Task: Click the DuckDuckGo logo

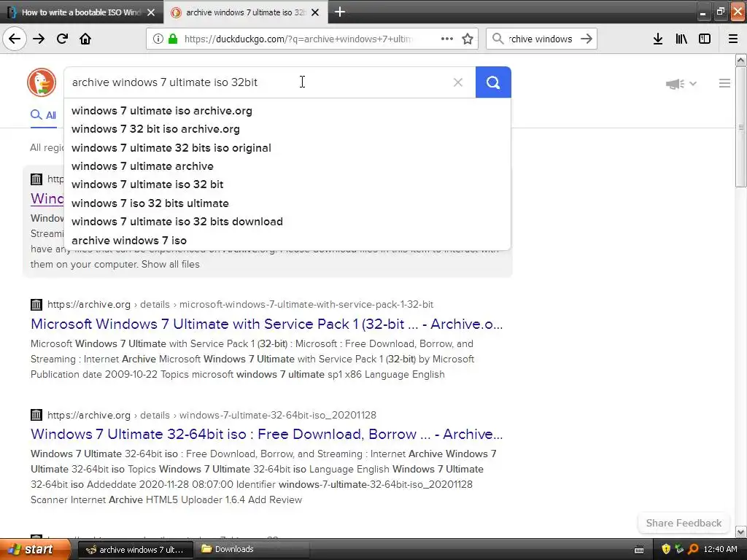Action: point(42,82)
